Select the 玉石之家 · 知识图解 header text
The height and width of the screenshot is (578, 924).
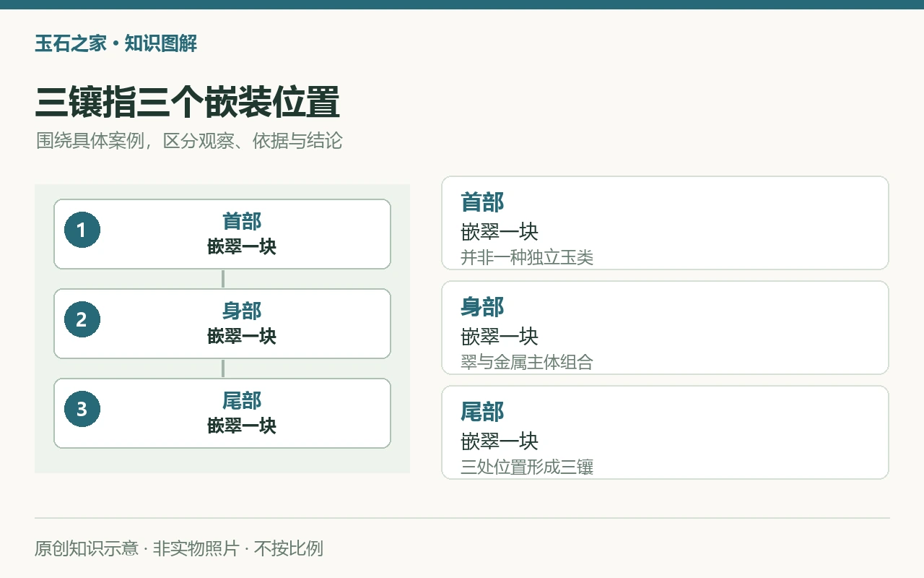click(x=115, y=43)
